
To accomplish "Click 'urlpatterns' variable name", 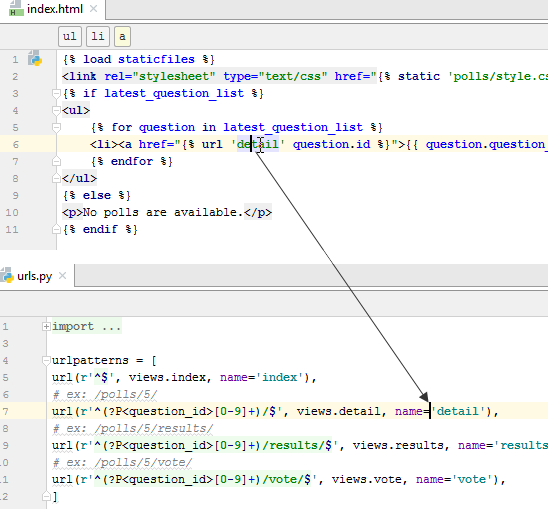I will pos(90,360).
